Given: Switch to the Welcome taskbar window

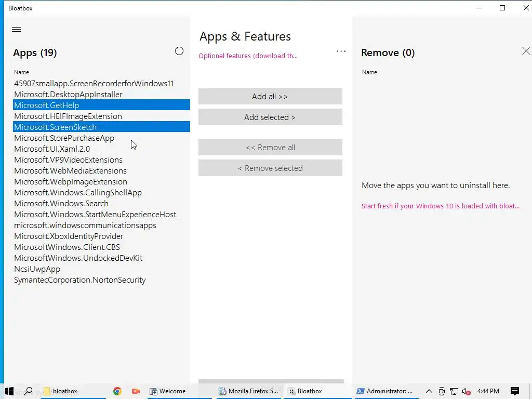Looking at the screenshot, I should click(180, 391).
